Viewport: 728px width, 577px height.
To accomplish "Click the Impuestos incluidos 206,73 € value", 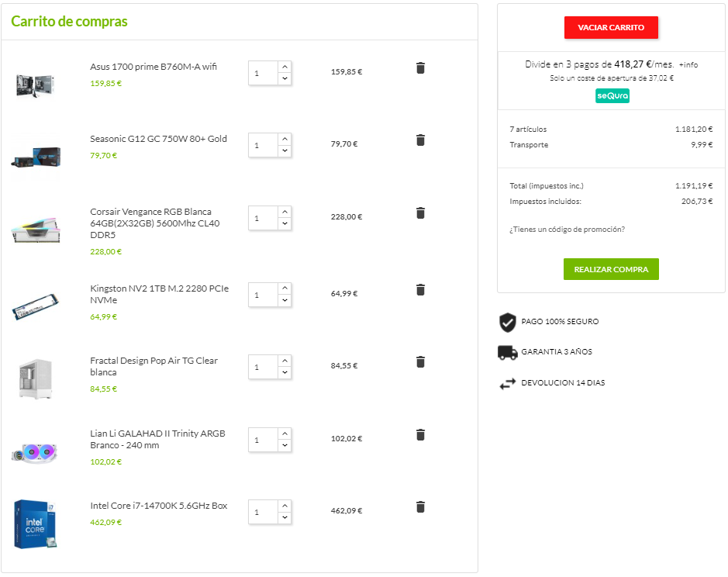I will click(x=697, y=201).
